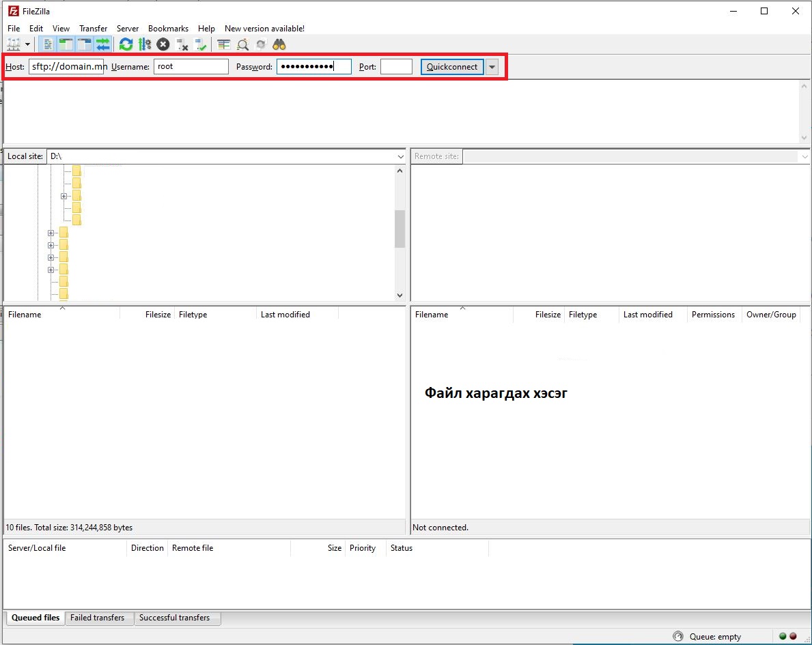The width and height of the screenshot is (812, 645).
Task: Focus the Port input field
Action: pyautogui.click(x=396, y=67)
